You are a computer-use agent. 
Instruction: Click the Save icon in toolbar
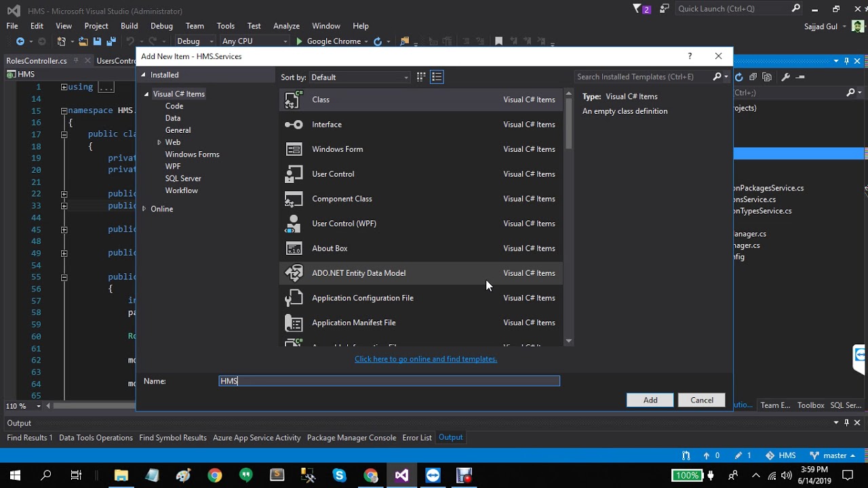click(x=98, y=41)
